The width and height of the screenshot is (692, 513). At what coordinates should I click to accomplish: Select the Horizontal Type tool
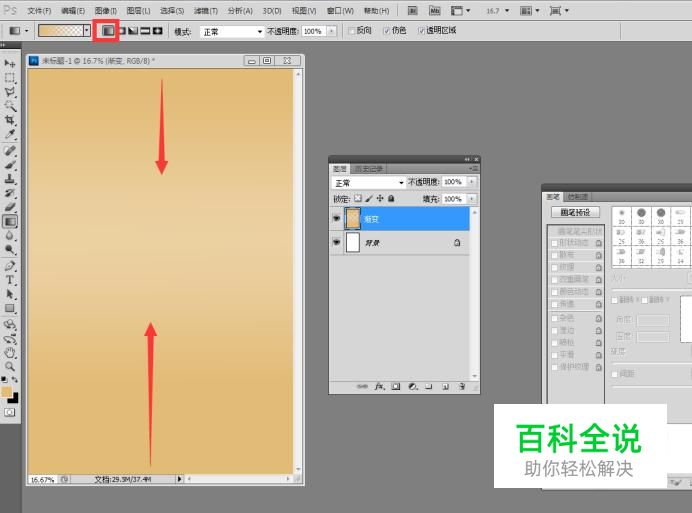point(9,280)
